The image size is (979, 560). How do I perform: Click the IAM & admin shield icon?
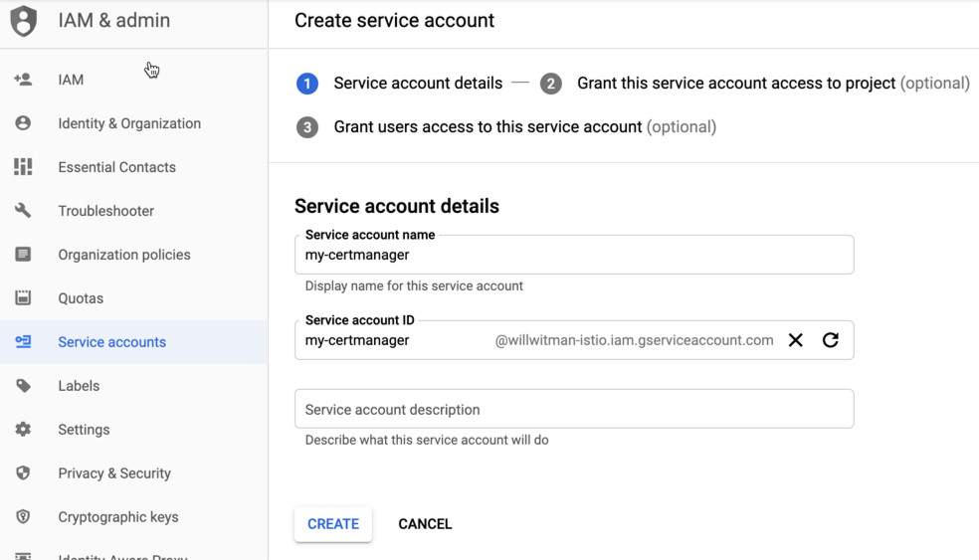[x=23, y=21]
